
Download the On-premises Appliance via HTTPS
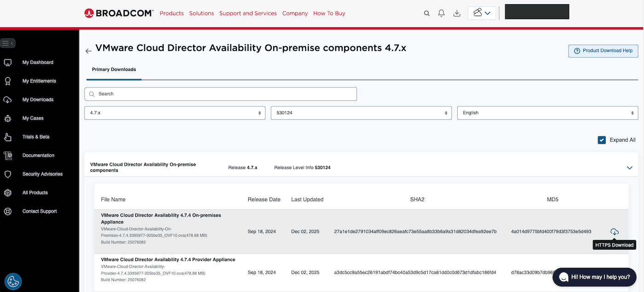pos(615,232)
